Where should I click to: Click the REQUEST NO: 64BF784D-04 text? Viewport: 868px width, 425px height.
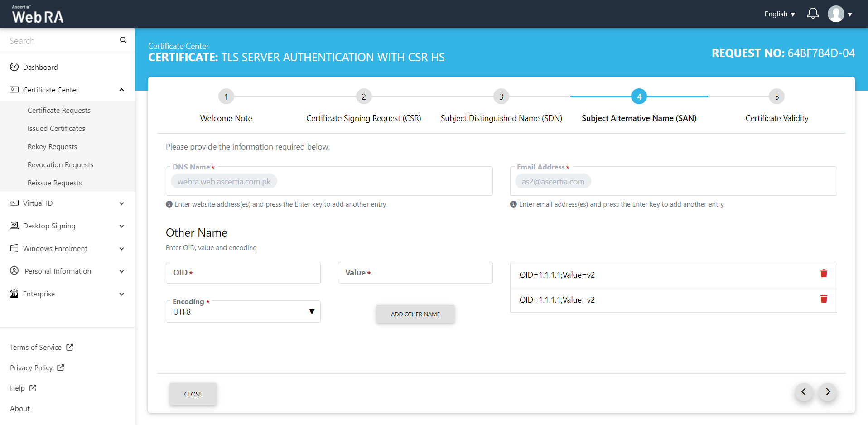tap(783, 53)
